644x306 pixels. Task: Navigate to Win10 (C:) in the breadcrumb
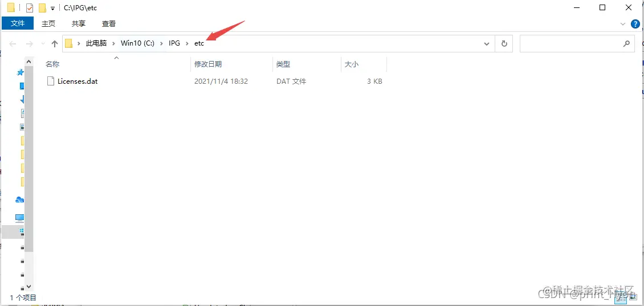(x=137, y=43)
